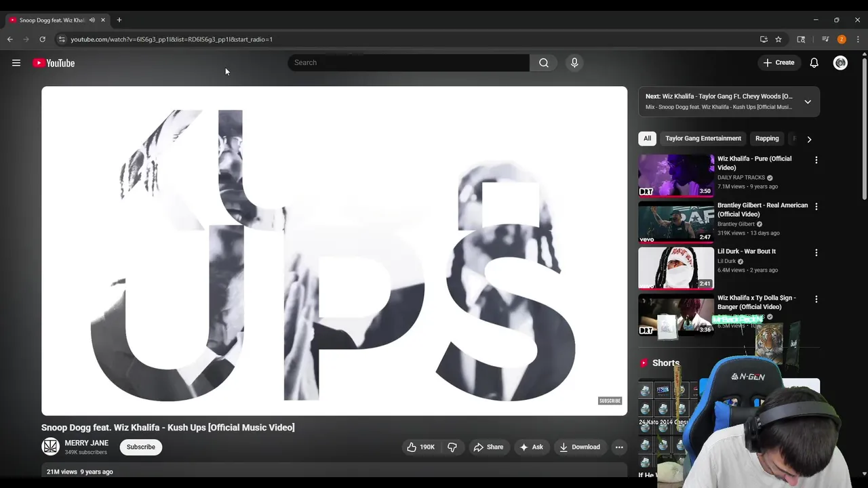Open the browser media control icon
Screen dimensions: 868x488
click(825, 39)
